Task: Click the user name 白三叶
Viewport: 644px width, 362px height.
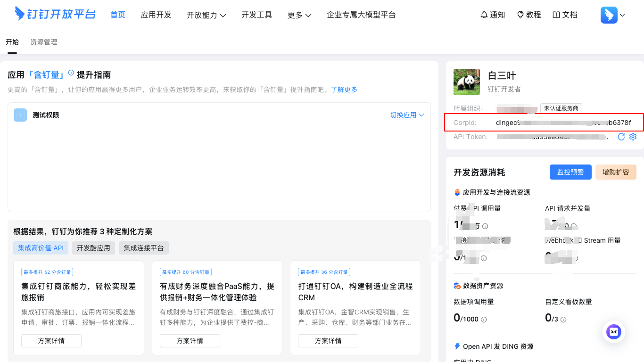Action: click(x=502, y=75)
